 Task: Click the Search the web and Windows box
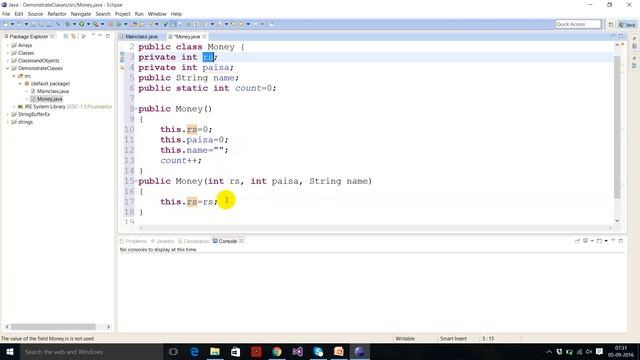pos(91,352)
